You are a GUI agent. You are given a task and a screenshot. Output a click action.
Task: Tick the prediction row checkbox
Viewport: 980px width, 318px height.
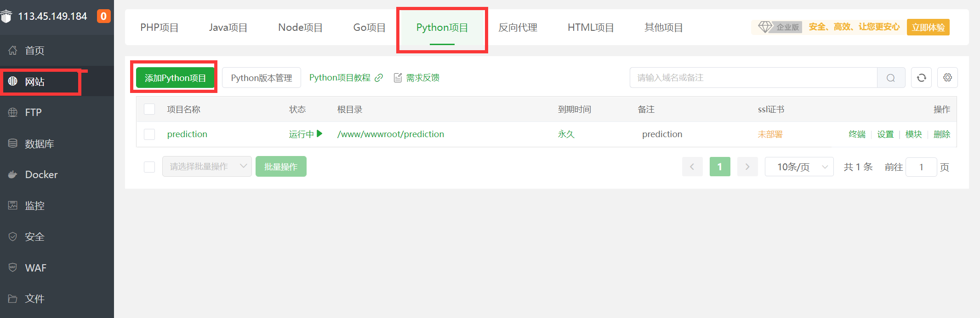(x=149, y=134)
